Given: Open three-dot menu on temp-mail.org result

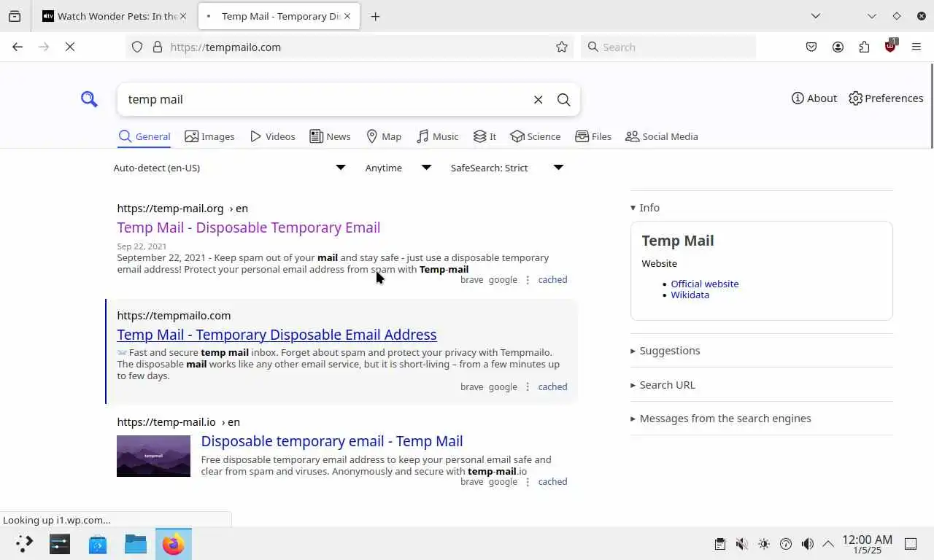Looking at the screenshot, I should point(528,280).
